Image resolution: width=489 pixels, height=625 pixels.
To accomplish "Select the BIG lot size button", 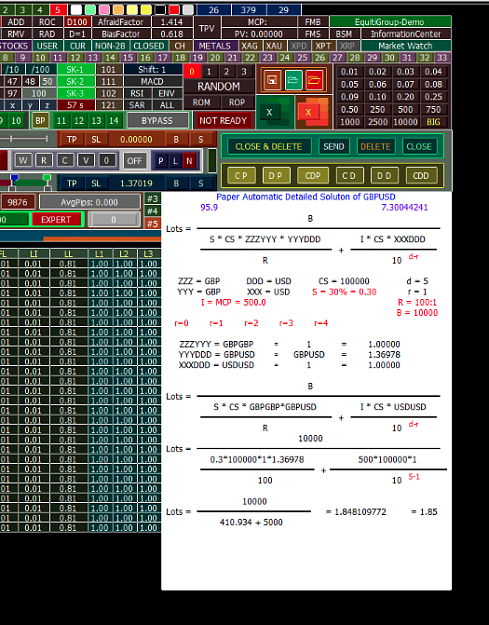I will (434, 122).
